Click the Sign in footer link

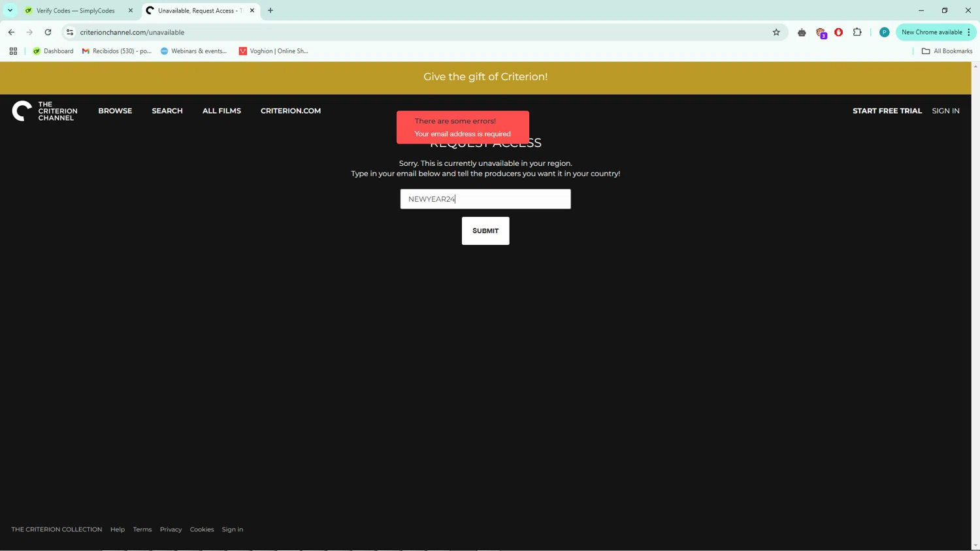[x=233, y=529]
